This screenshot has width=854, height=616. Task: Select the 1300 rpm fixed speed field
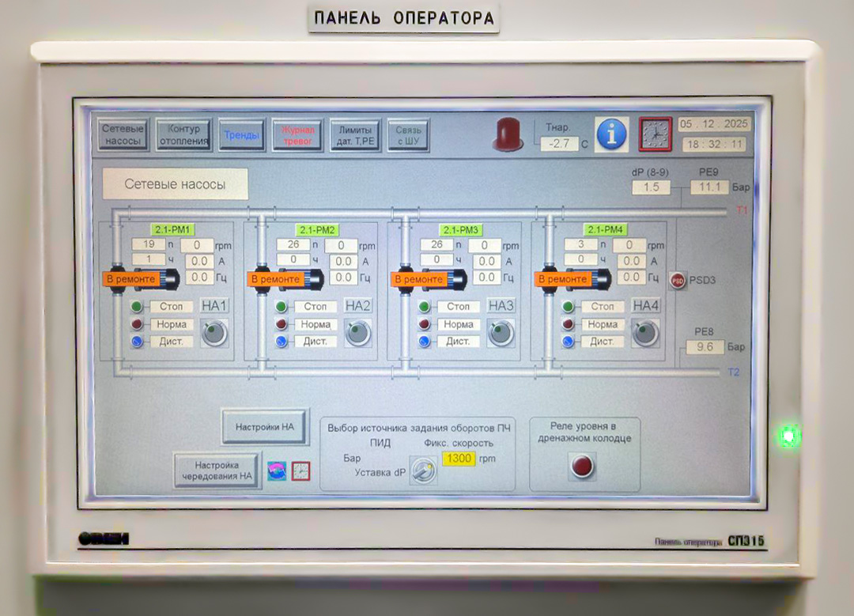click(459, 459)
